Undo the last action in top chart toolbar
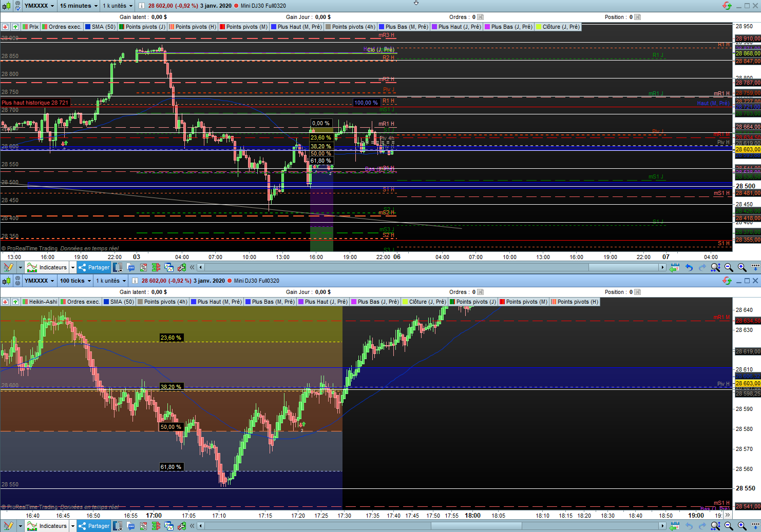 coord(689,267)
